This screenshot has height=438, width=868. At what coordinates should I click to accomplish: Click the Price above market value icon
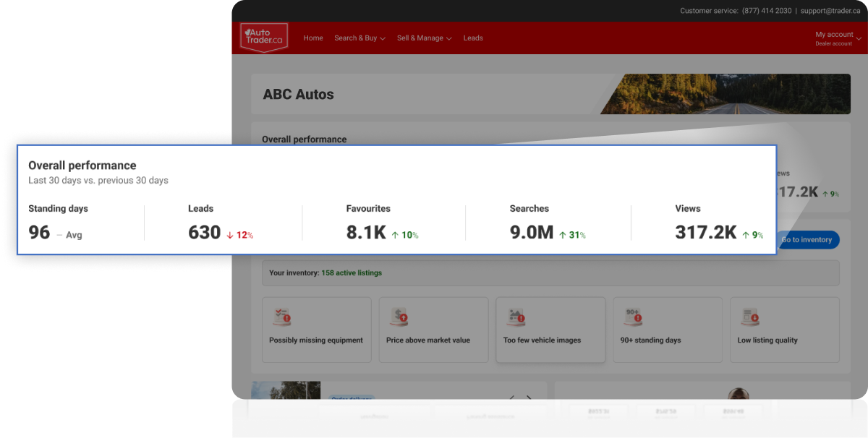point(398,317)
